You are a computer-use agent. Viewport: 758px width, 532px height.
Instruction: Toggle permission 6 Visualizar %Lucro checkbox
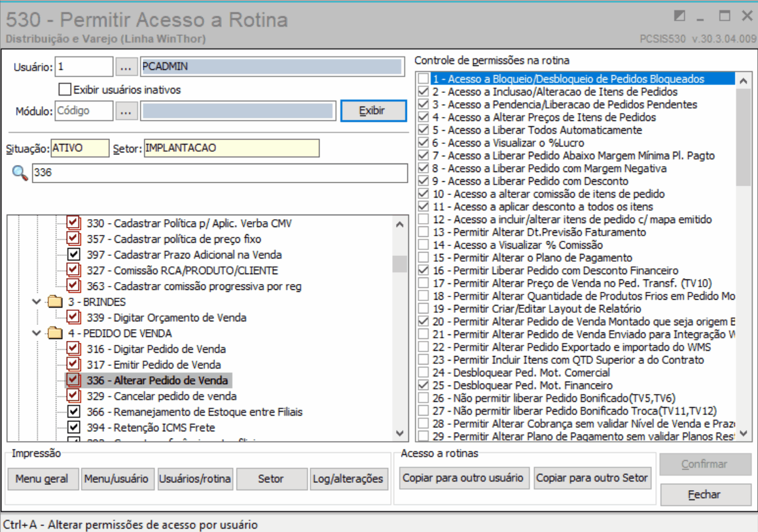(x=424, y=143)
